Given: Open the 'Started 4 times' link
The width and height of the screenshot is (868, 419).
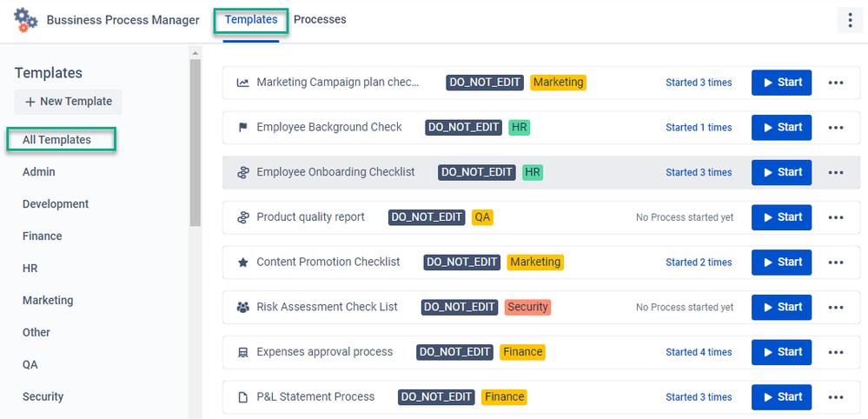Looking at the screenshot, I should tap(699, 352).
